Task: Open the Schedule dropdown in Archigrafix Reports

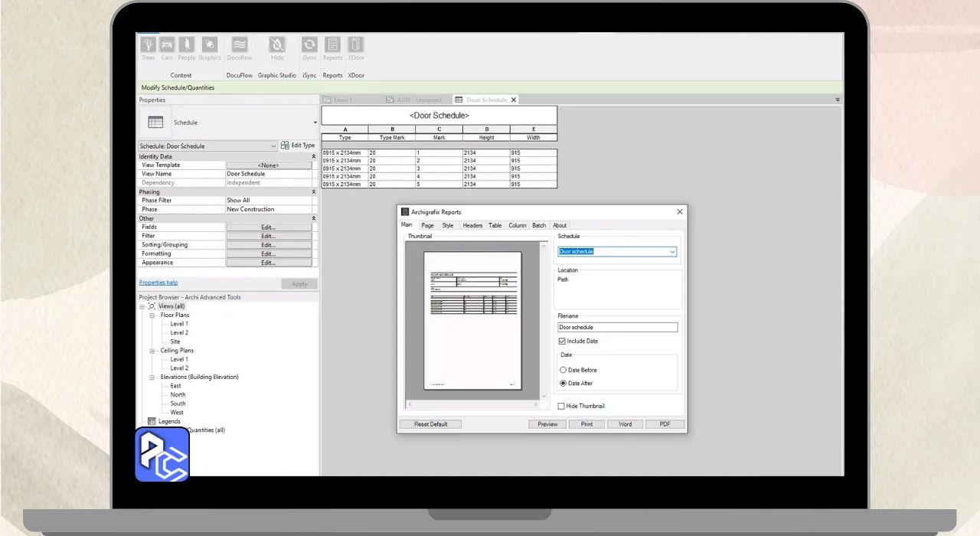Action: tap(672, 252)
